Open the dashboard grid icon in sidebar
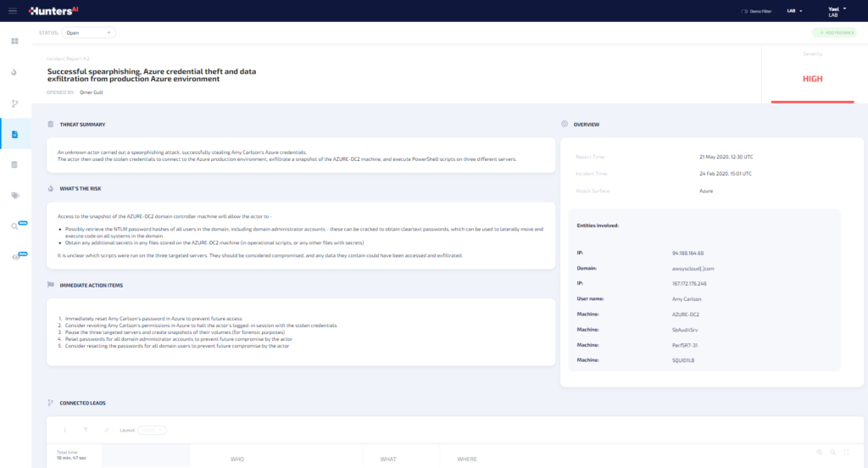 pos(15,41)
